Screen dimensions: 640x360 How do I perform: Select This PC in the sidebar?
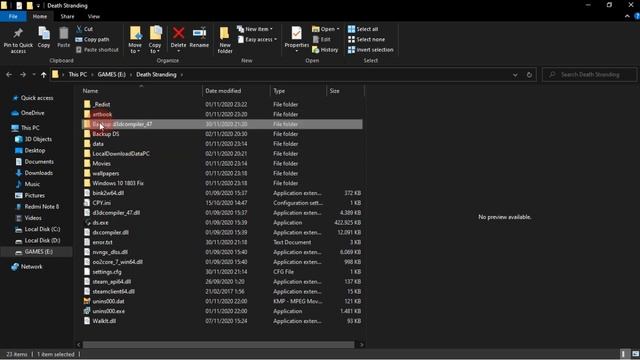pyautogui.click(x=30, y=128)
